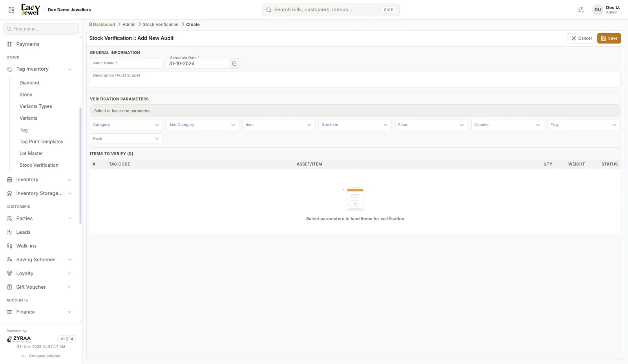Collapse the Tag Inventory menu chevron
This screenshot has width=628, height=364.
pyautogui.click(x=69, y=69)
